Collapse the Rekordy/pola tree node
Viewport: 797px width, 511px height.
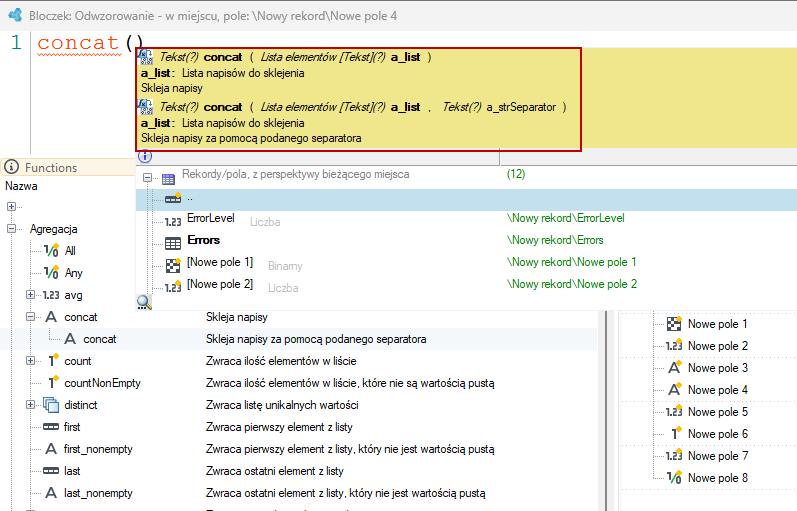(x=147, y=178)
